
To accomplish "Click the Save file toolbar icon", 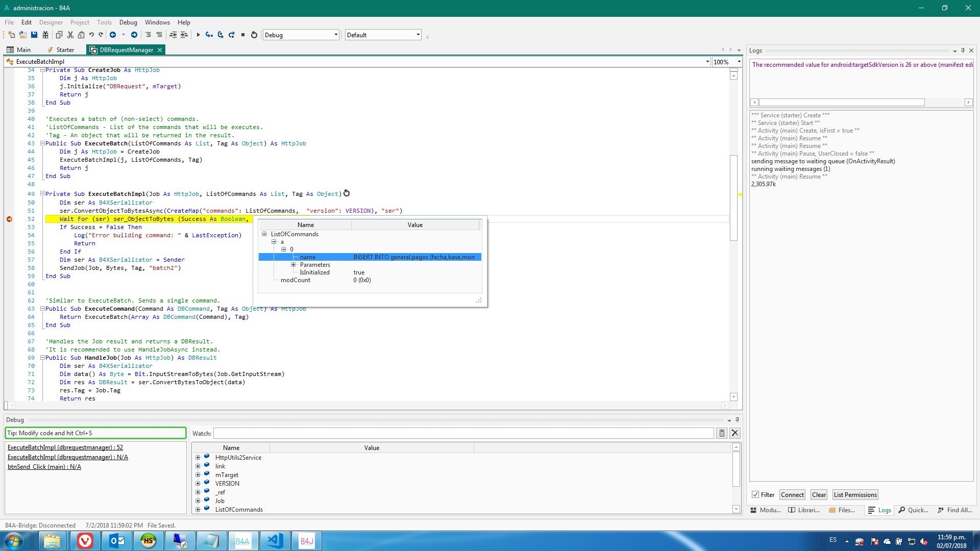I will [x=34, y=35].
